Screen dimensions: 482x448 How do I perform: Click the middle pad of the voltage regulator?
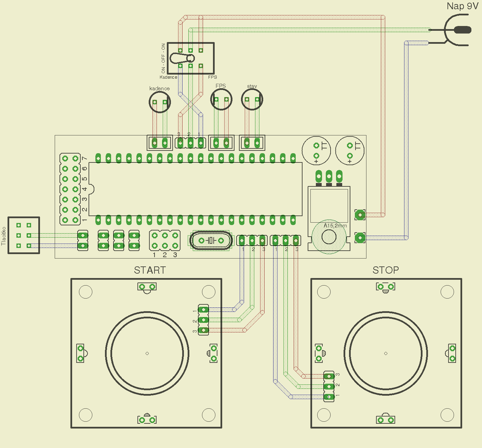point(329,177)
